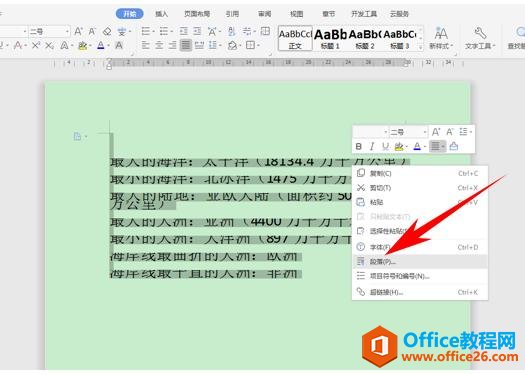Open the 引用 ribbon tab
Viewport: 525px width, 374px height.
pyautogui.click(x=232, y=14)
